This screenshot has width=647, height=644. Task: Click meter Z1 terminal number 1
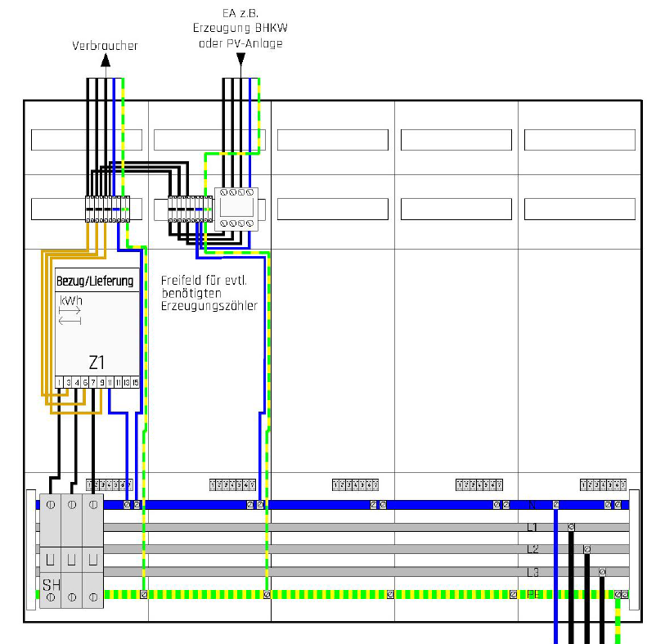60,383
